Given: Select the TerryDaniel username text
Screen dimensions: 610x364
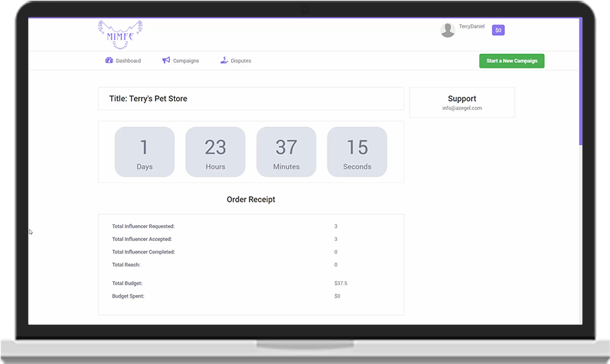Looking at the screenshot, I should point(472,26).
